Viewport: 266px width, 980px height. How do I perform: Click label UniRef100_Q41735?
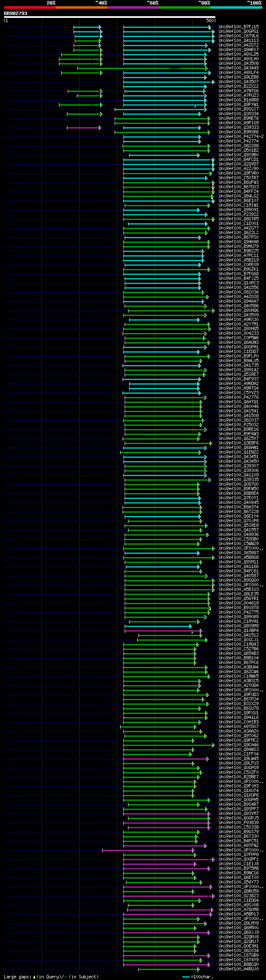tap(239, 365)
